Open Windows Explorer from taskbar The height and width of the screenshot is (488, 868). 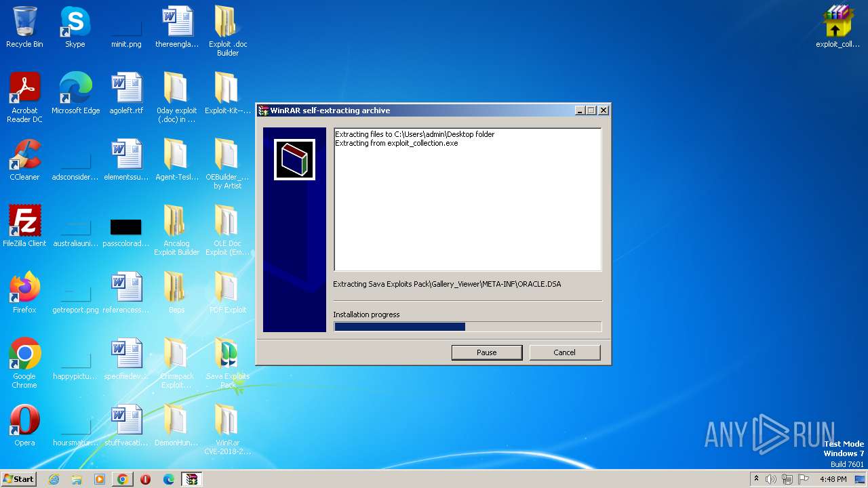coord(77,479)
